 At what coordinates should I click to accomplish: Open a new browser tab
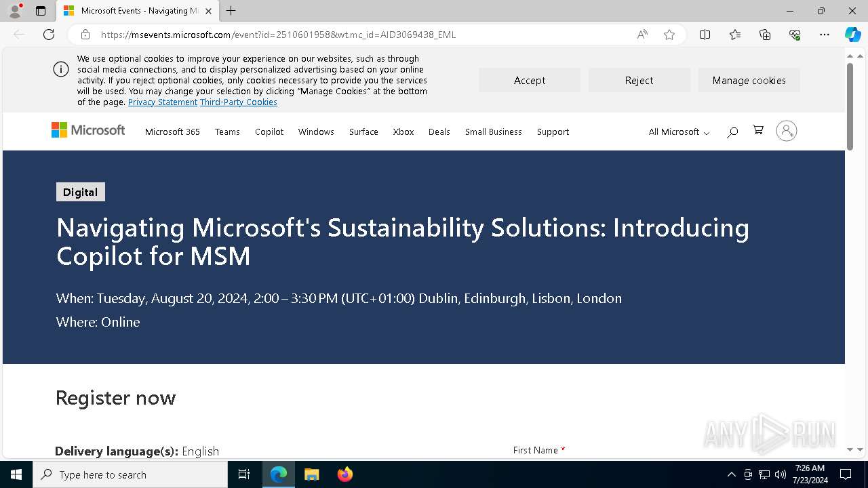[231, 11]
